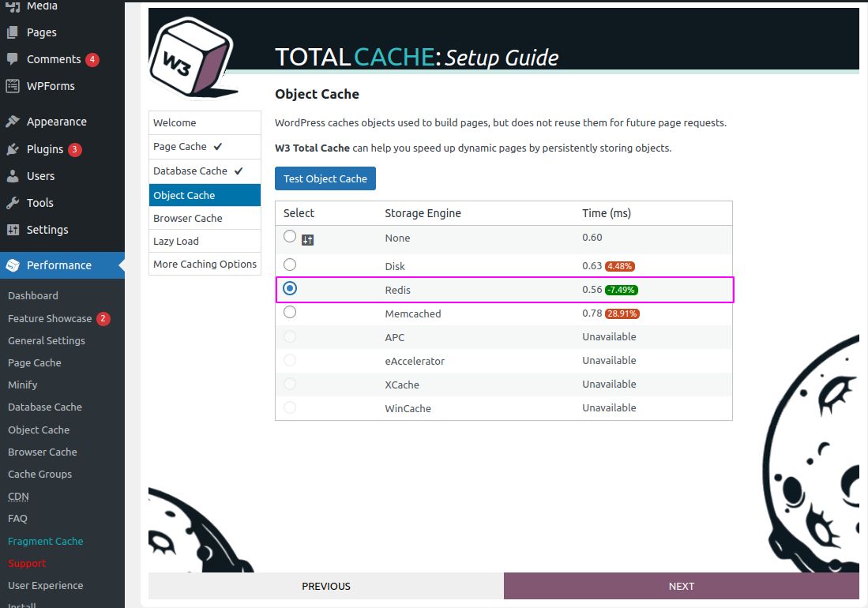
Task: Open Database Cache submenu link in sidebar
Action: tap(45, 407)
